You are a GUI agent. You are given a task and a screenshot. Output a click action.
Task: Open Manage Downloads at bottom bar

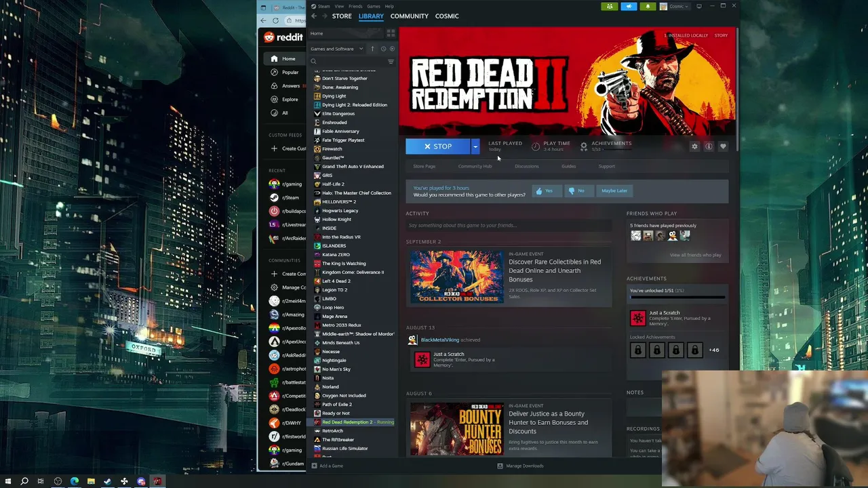coord(520,466)
